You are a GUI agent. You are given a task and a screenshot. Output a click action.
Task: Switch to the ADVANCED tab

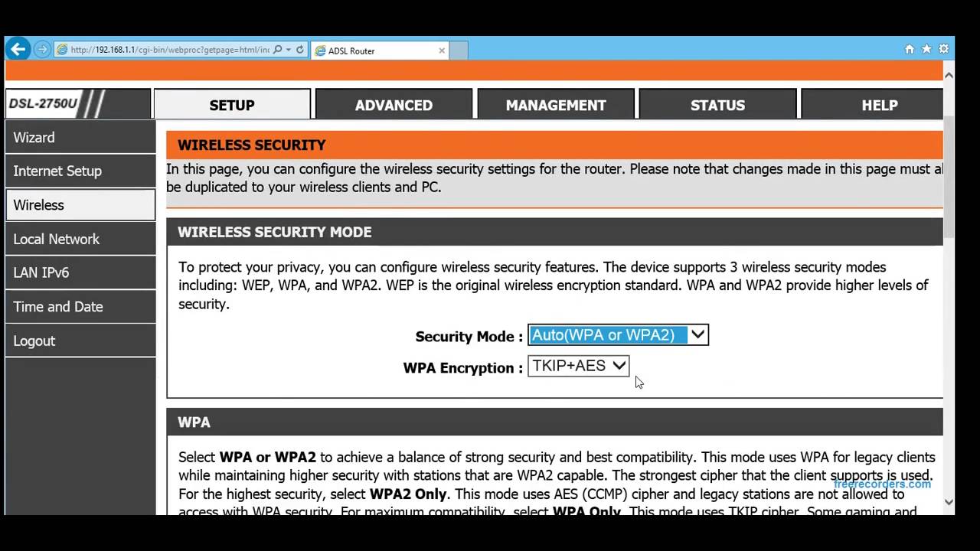(x=394, y=105)
